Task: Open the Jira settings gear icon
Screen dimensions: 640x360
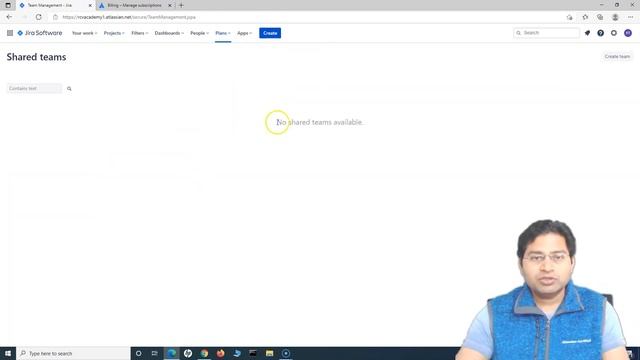Action: 614,33
